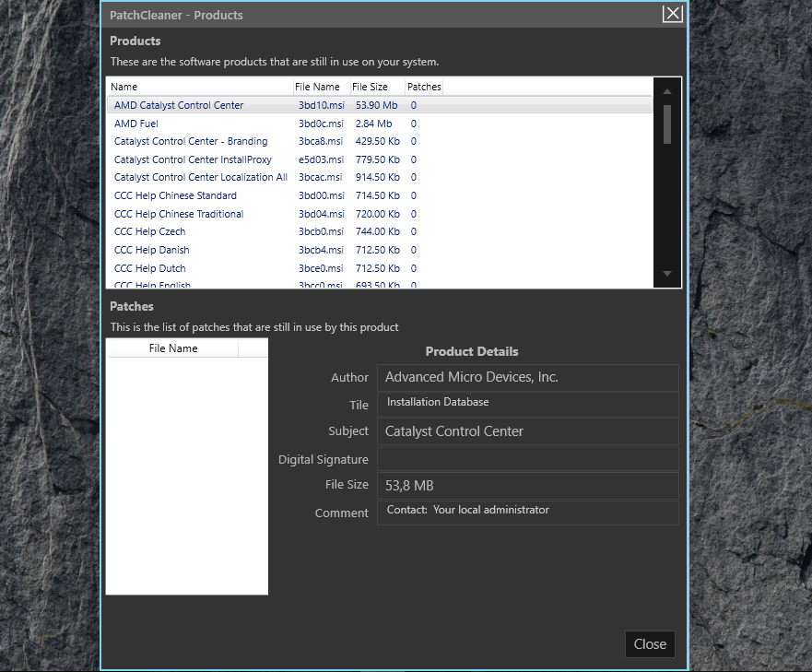Pick Catalyst Control Center Localization All
This screenshot has width=812, height=672.
tap(200, 177)
